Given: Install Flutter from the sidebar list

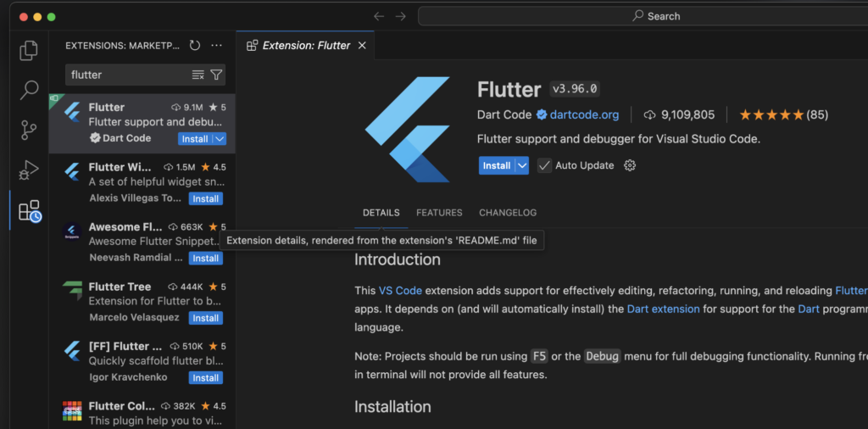Looking at the screenshot, I should (x=196, y=139).
